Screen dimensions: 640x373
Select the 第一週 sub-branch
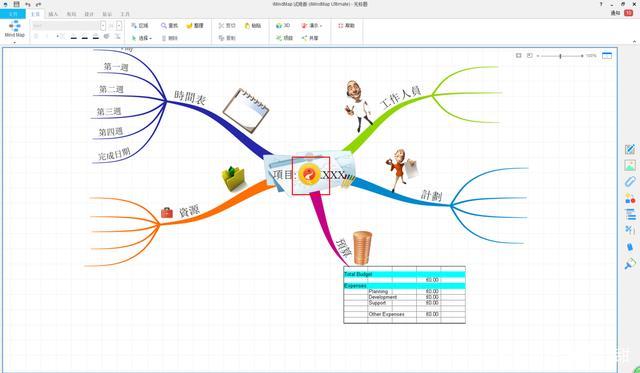point(116,67)
